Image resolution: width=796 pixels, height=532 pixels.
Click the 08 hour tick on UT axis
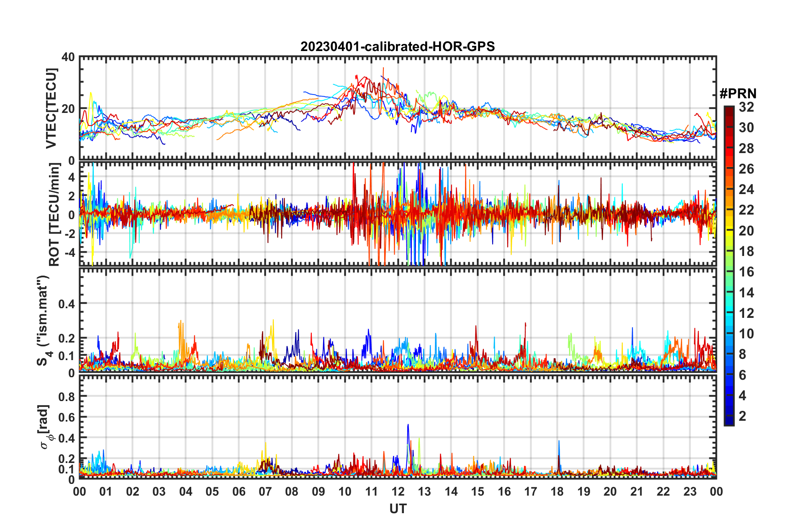[x=292, y=491]
